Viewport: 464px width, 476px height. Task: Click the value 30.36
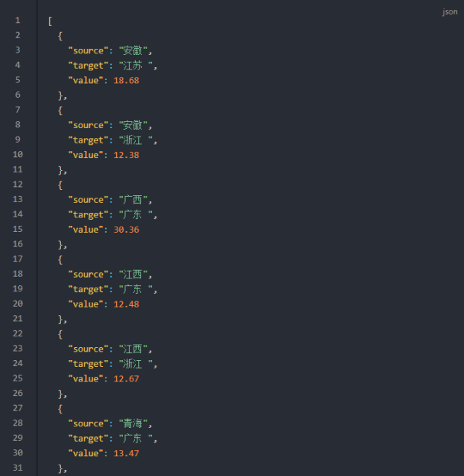(x=127, y=230)
